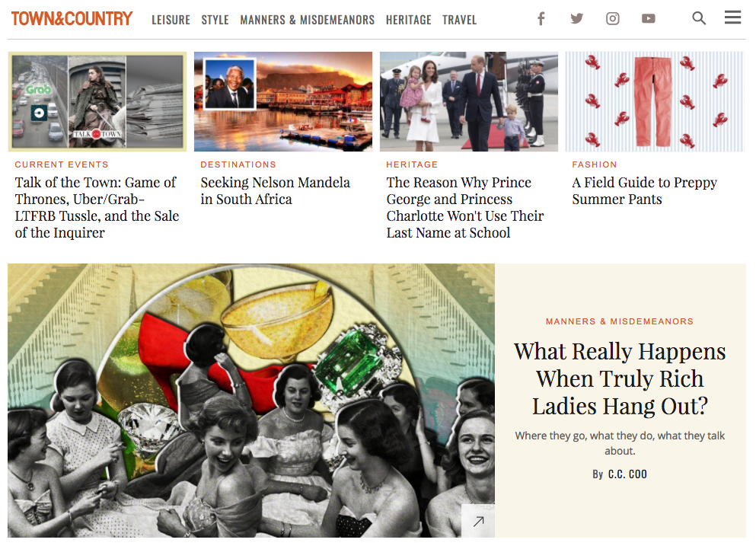Open the YouTube channel icon
Viewport: 756px width, 546px height.
(x=648, y=19)
